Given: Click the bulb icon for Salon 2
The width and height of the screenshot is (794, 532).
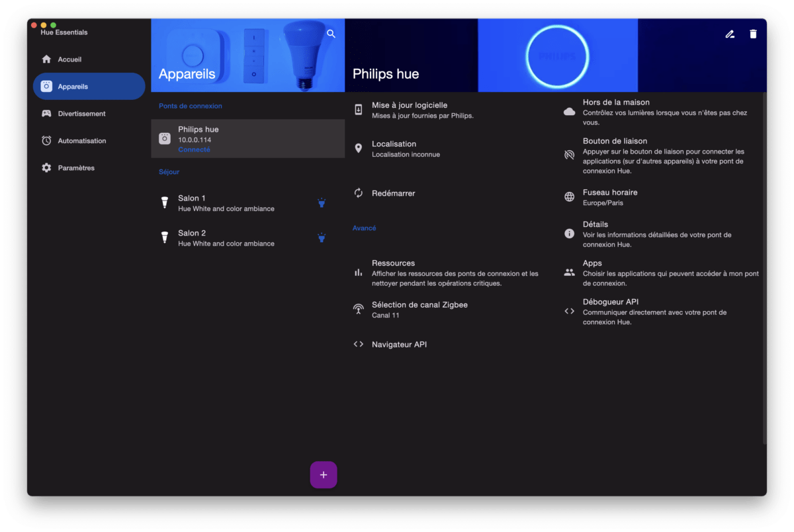Looking at the screenshot, I should pyautogui.click(x=165, y=238).
